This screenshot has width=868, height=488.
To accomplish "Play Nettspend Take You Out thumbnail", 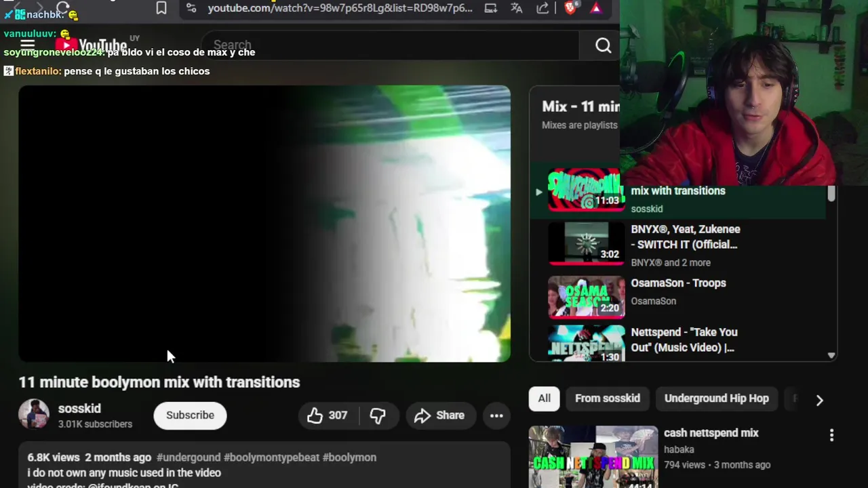I will click(587, 344).
